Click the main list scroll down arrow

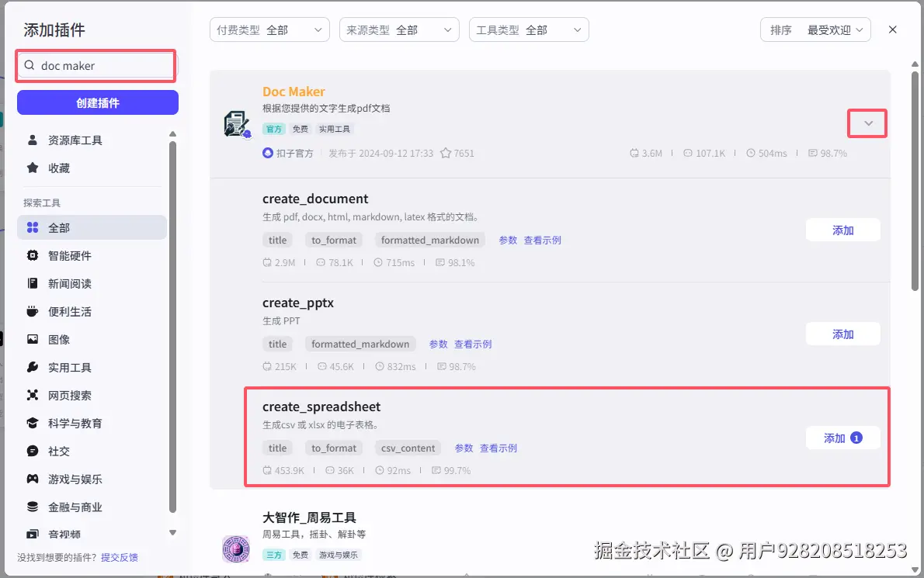[x=915, y=569]
